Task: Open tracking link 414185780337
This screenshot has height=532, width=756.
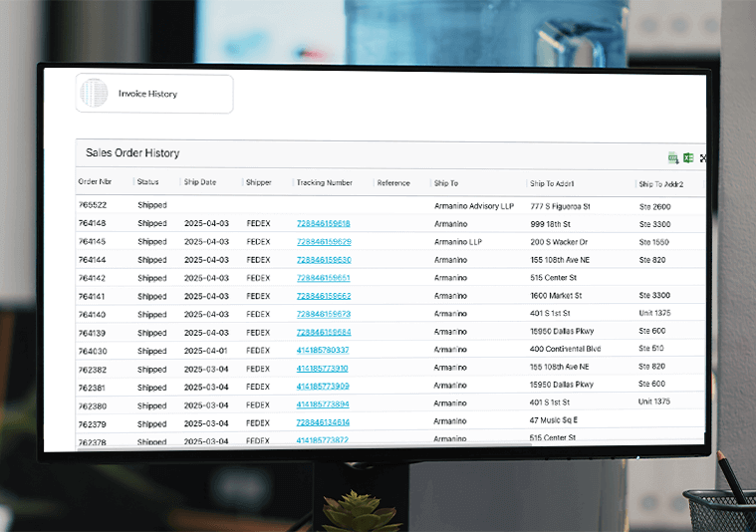Action: click(323, 351)
